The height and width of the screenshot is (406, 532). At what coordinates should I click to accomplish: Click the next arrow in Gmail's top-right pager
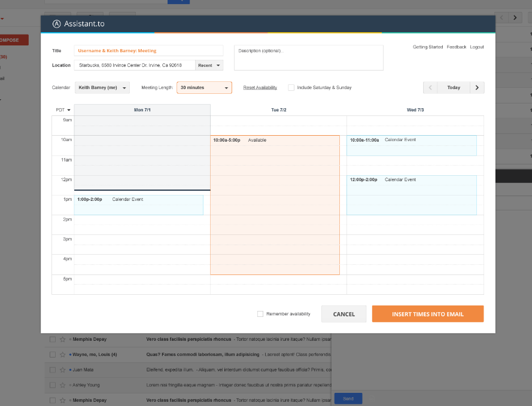click(515, 17)
